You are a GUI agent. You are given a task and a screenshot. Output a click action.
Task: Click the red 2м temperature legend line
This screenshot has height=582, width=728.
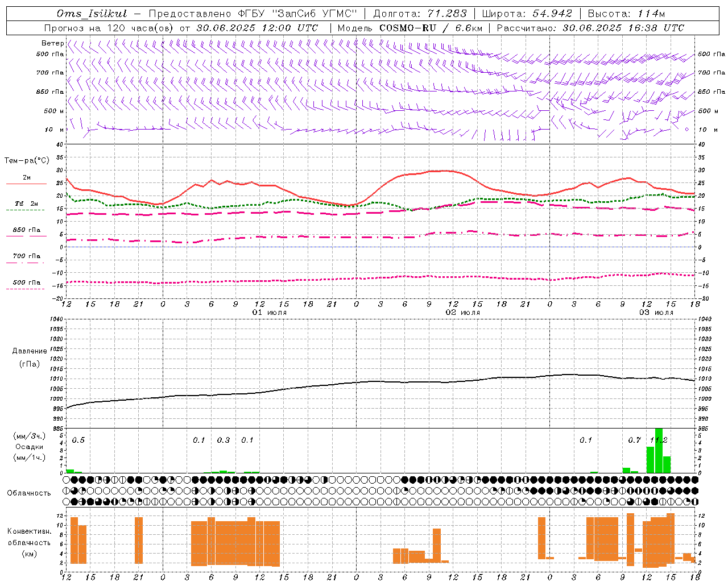[x=26, y=184]
